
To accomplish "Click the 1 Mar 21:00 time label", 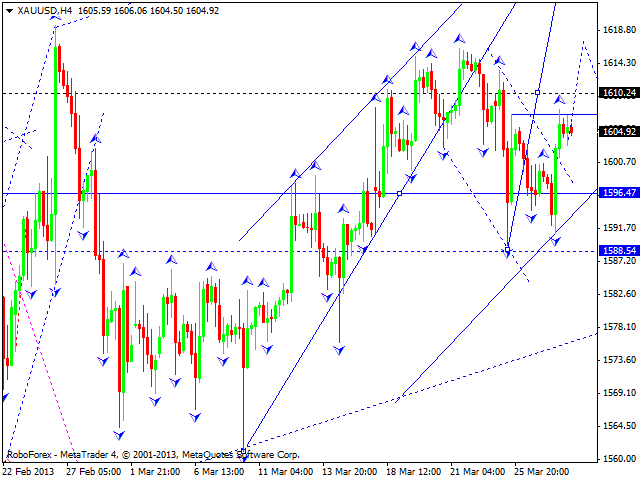I will (155, 471).
